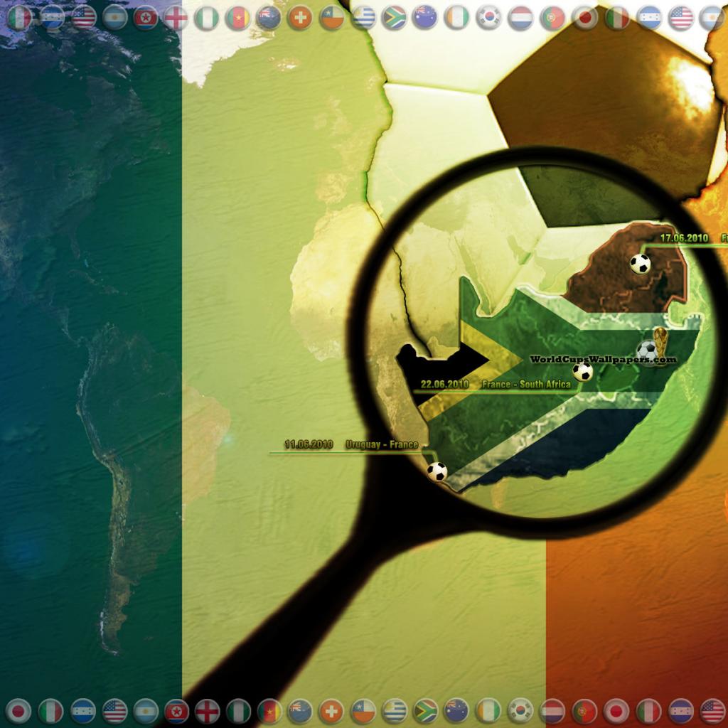Choose the Chile flag in the top row
The height and width of the screenshot is (728, 728).
pos(331,17)
